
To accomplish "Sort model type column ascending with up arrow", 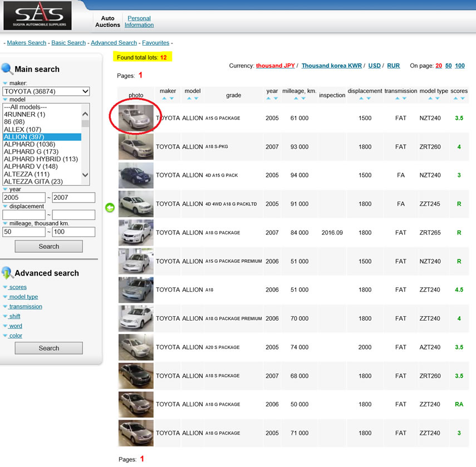I will click(x=430, y=99).
